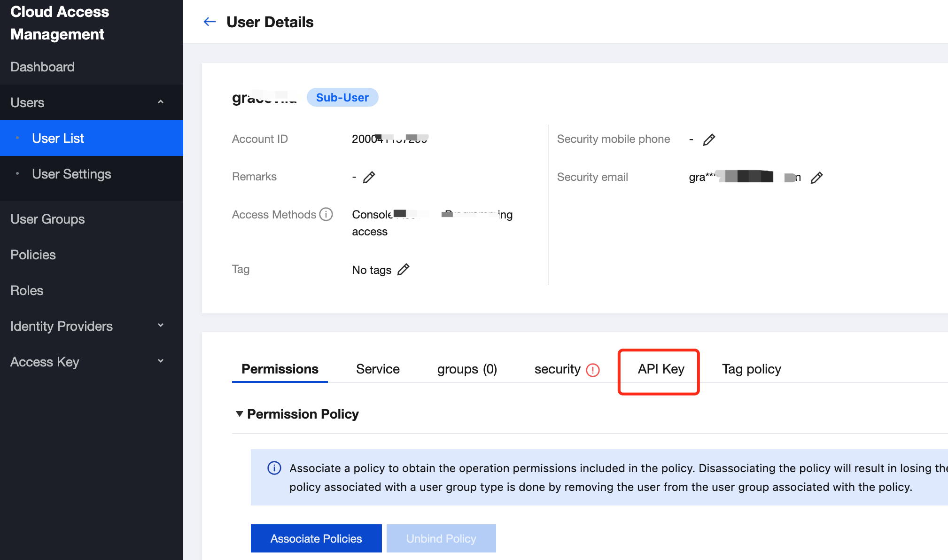Viewport: 948px width, 560px height.
Task: Open User Settings in sidebar
Action: pos(71,174)
